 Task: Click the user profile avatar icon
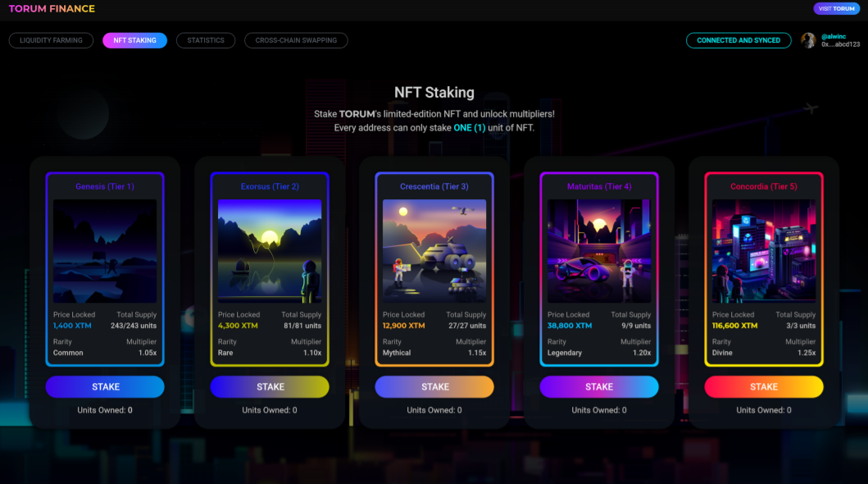click(x=808, y=40)
